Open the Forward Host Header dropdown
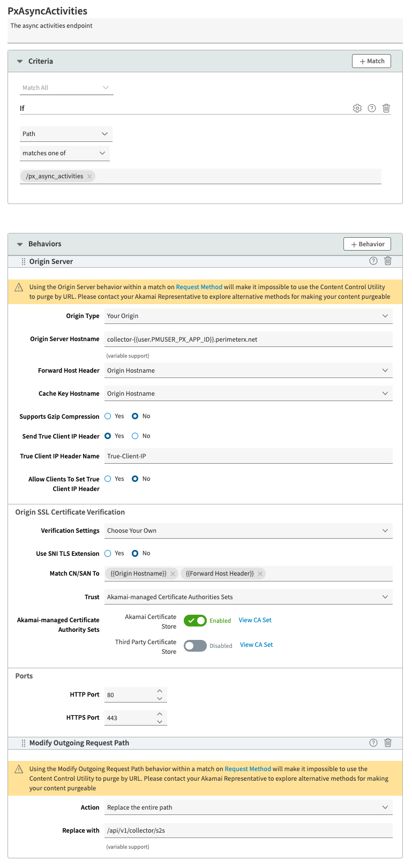Image resolution: width=412 pixels, height=868 pixels. (249, 371)
